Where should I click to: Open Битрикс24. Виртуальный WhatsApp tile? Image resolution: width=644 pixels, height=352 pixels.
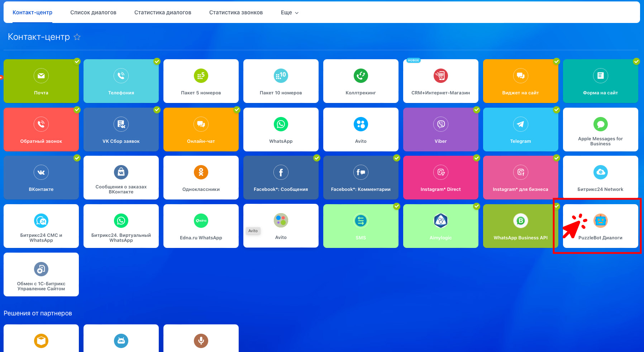[121, 226]
